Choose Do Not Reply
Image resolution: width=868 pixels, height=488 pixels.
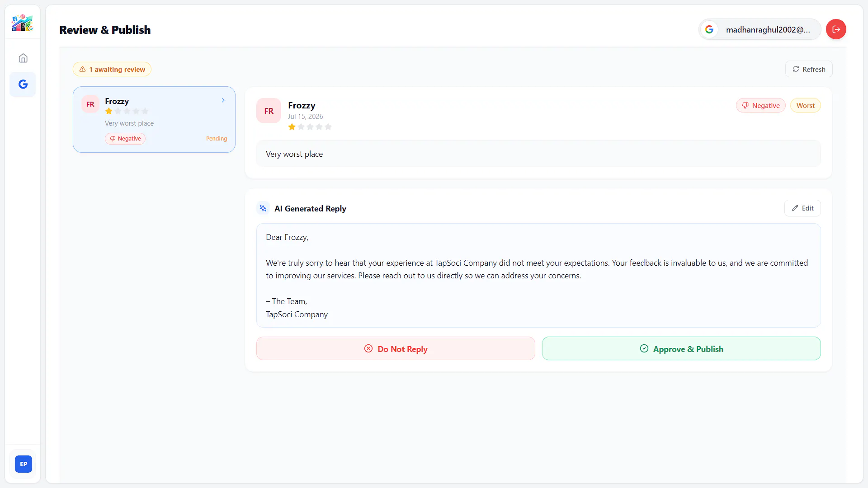pyautogui.click(x=396, y=349)
